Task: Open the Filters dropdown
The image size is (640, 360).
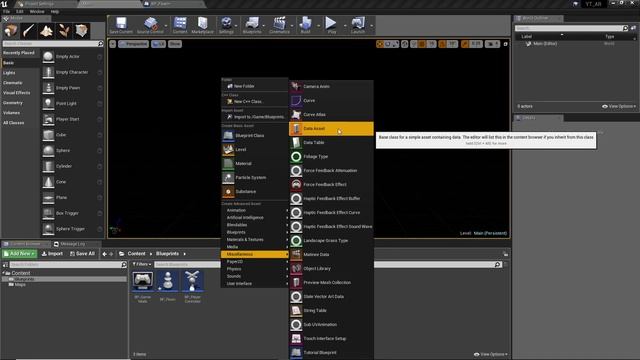Action: pyautogui.click(x=142, y=264)
